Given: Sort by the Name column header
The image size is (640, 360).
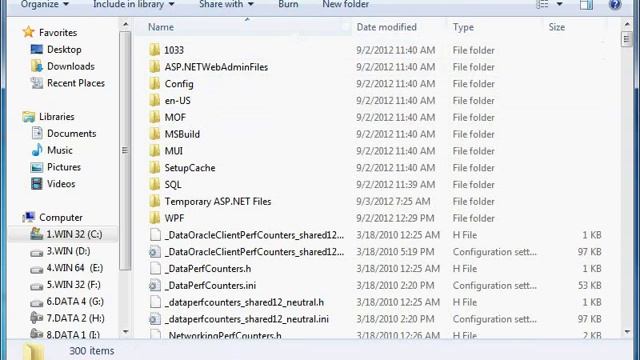Looking at the screenshot, I should point(161,27).
